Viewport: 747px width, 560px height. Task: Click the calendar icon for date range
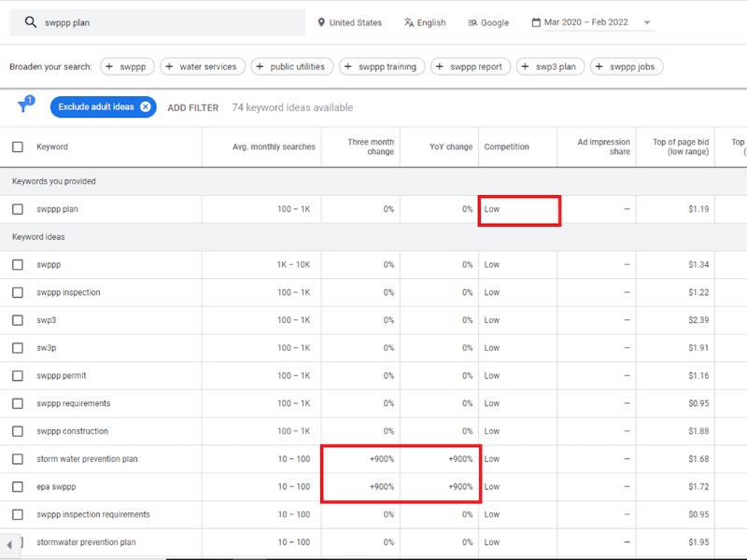coord(536,22)
